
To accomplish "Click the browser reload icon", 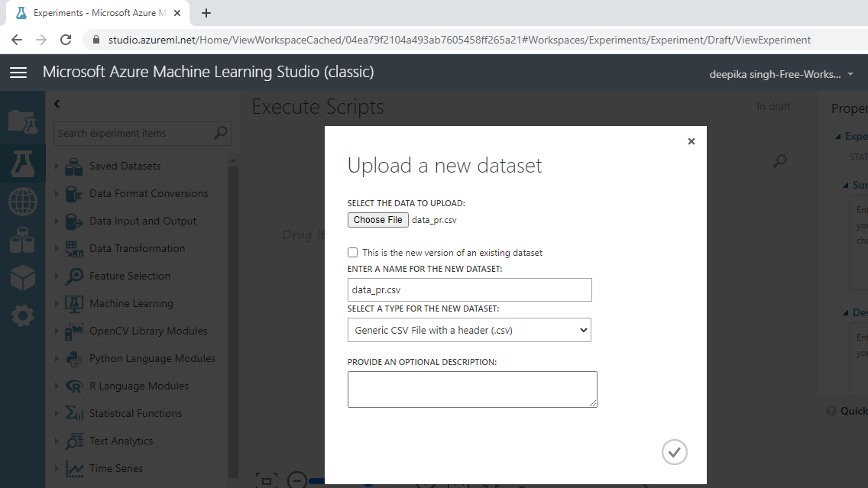I will coord(66,40).
